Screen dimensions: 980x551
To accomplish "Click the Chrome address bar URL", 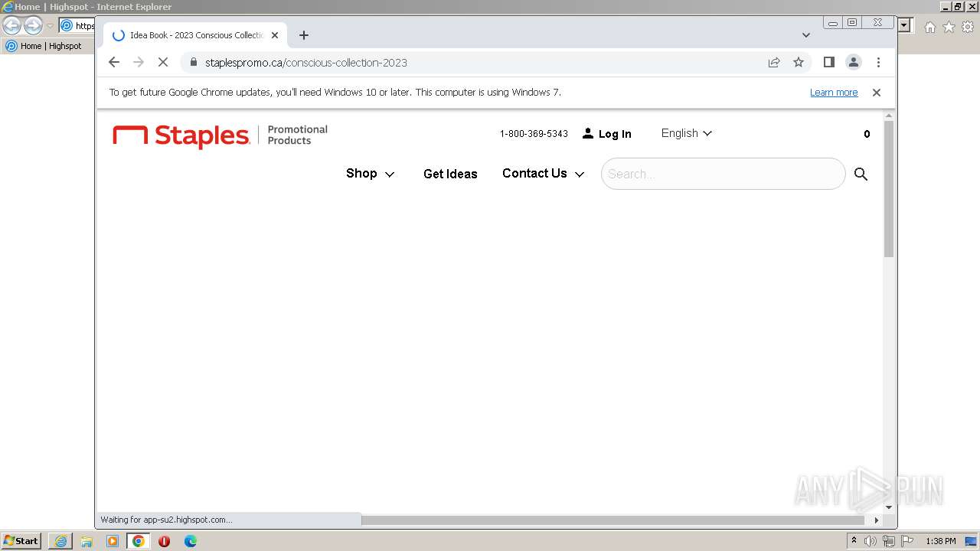I will [x=306, y=63].
